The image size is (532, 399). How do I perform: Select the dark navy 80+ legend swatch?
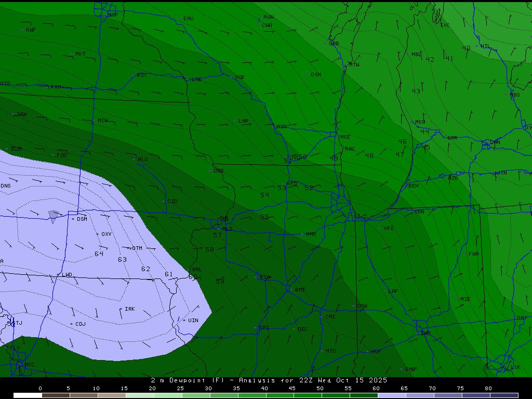point(504,395)
